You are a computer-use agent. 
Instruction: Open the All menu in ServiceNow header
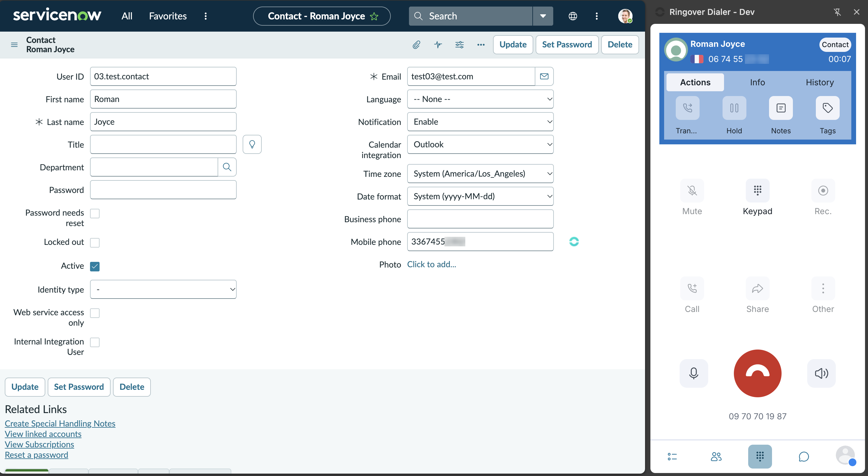pyautogui.click(x=127, y=16)
